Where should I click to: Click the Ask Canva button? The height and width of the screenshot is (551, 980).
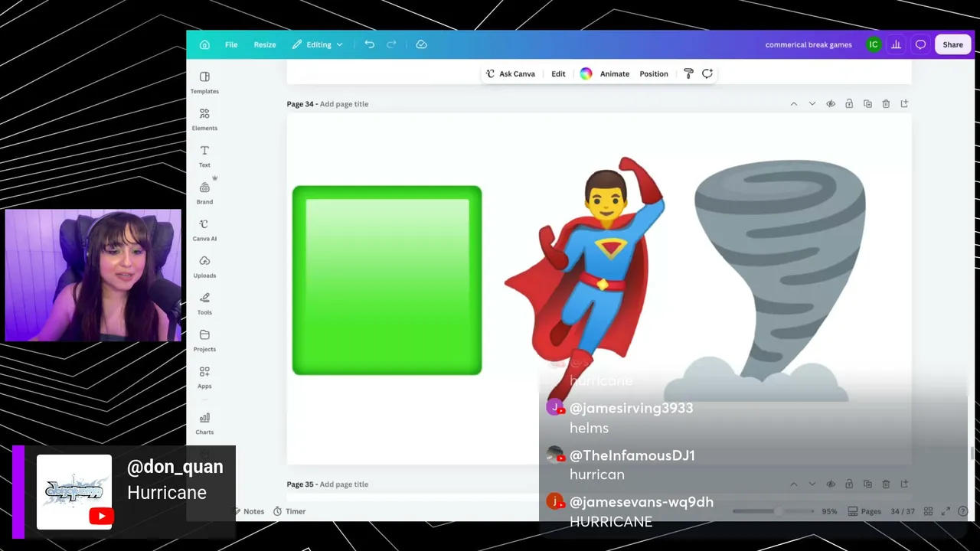click(510, 73)
